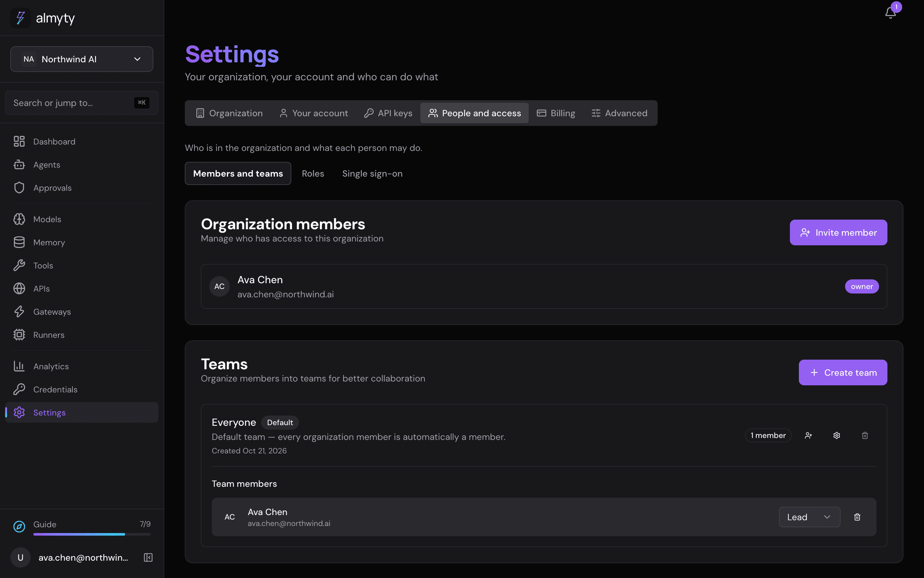Delete the Everyone team via trash icon
Screen dimensions: 924x578
865,435
